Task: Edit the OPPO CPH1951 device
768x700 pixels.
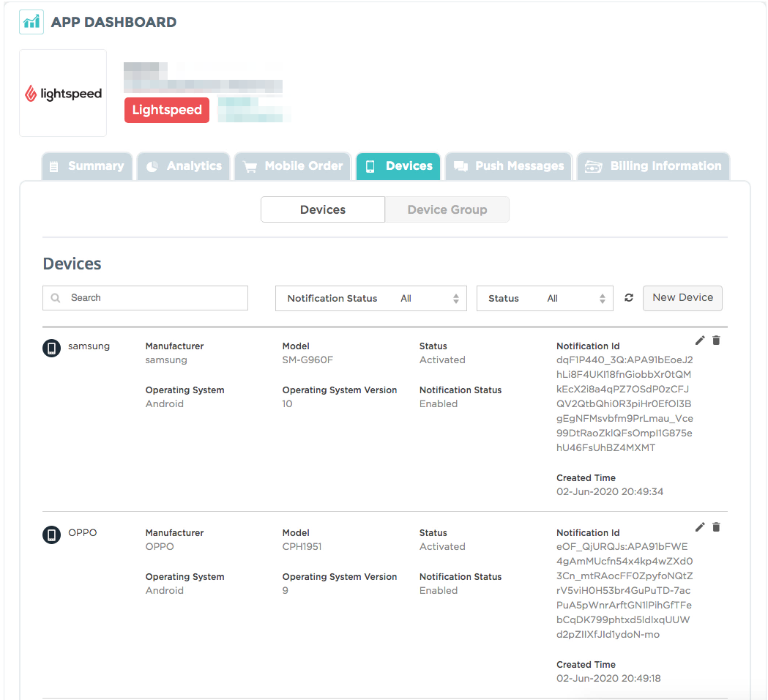Action: point(700,526)
